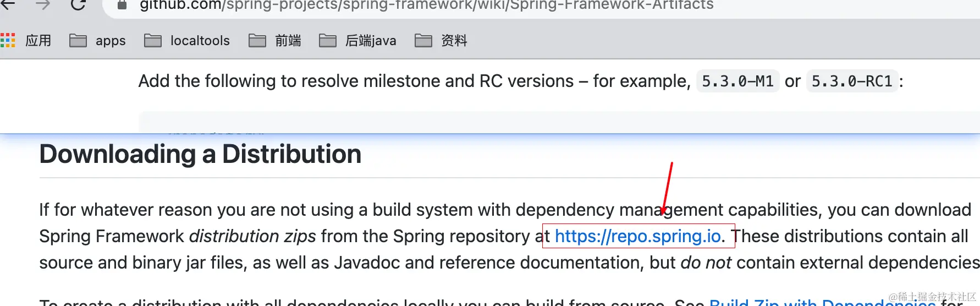Click the italic "do not" text
This screenshot has height=306, width=980.
tap(706, 263)
